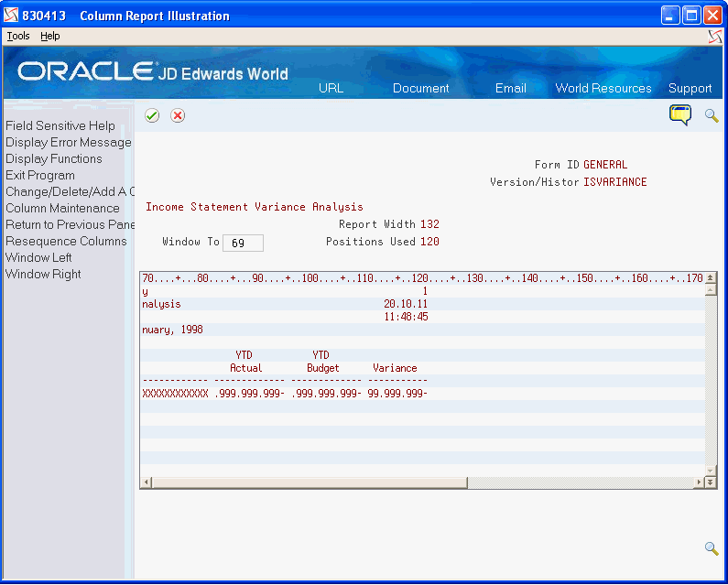
Task: Click the title bar application icon
Action: tap(11, 16)
